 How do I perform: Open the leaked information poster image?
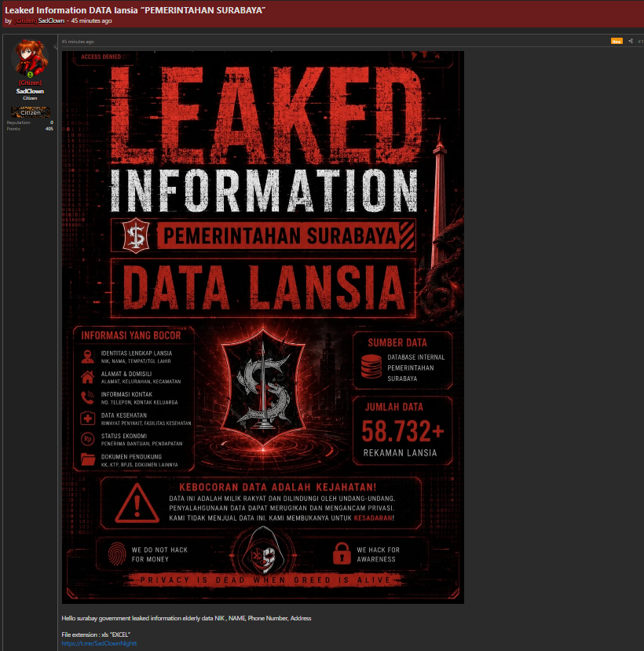263,327
